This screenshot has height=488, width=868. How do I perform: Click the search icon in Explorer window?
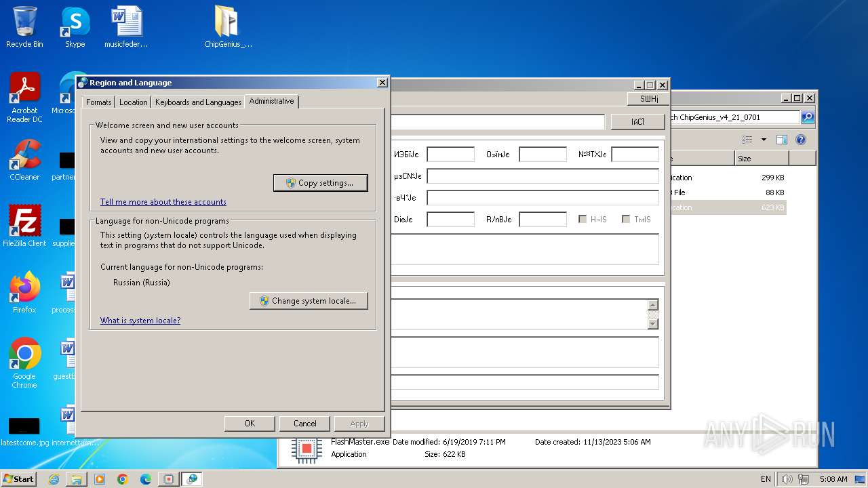click(808, 117)
